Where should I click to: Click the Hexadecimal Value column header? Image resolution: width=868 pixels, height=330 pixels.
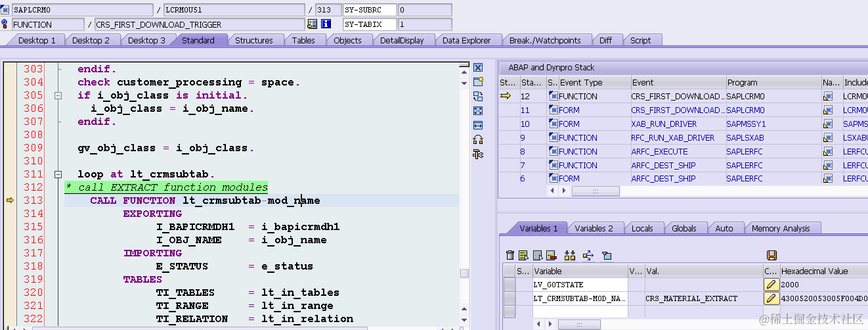click(823, 271)
